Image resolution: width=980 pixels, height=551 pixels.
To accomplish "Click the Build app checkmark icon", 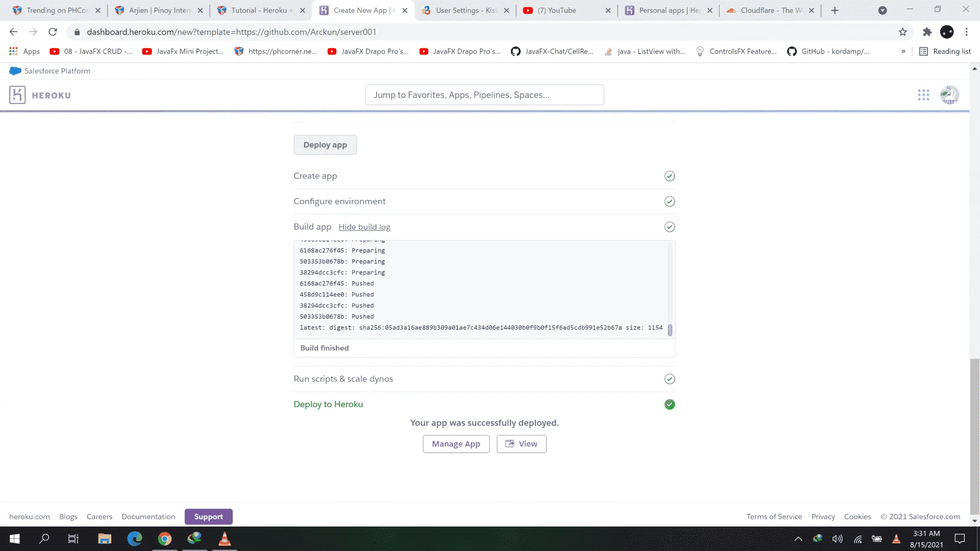I will click(670, 227).
